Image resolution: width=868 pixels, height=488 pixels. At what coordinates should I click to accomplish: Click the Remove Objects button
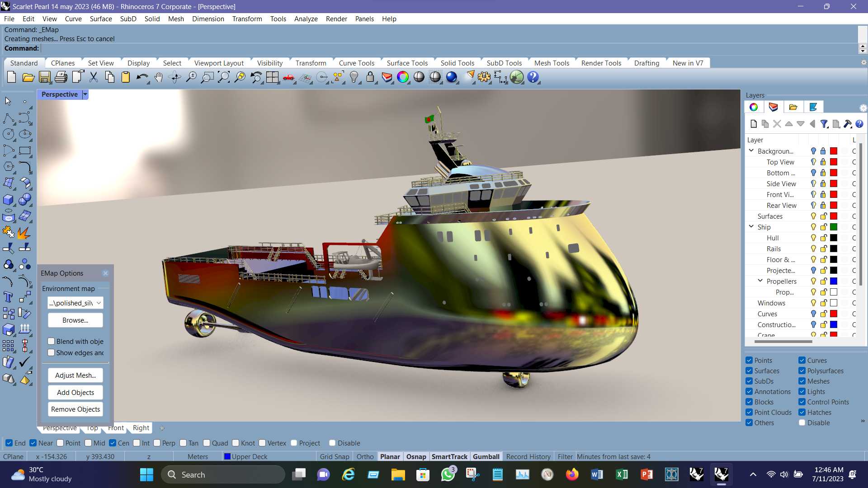(75, 409)
